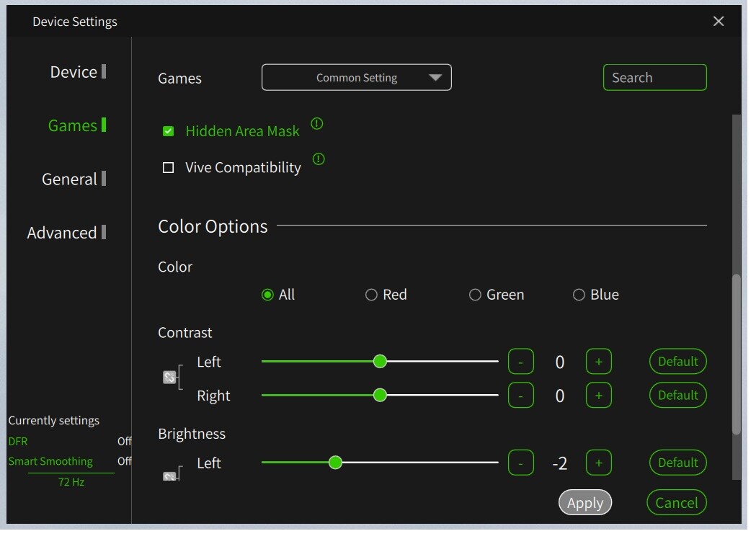Click the Color Options section heading
Screen dimensions: 756x544
(213, 226)
